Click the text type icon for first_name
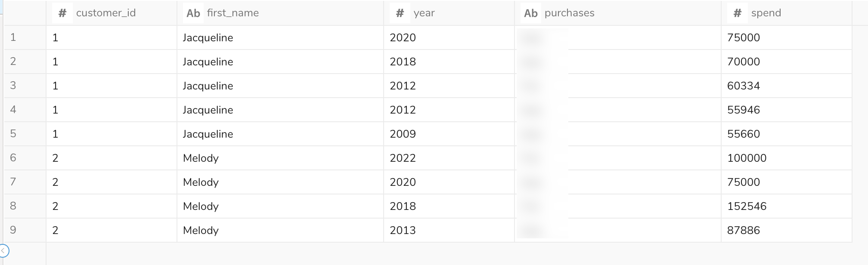 pos(193,13)
